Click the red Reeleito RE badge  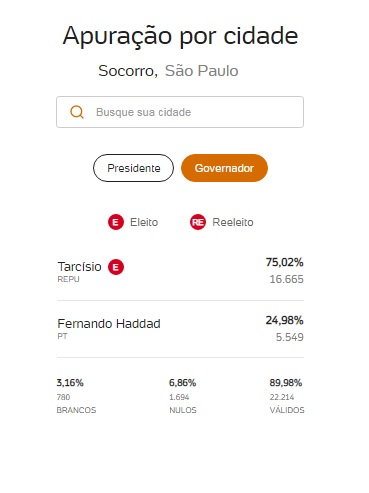198,222
